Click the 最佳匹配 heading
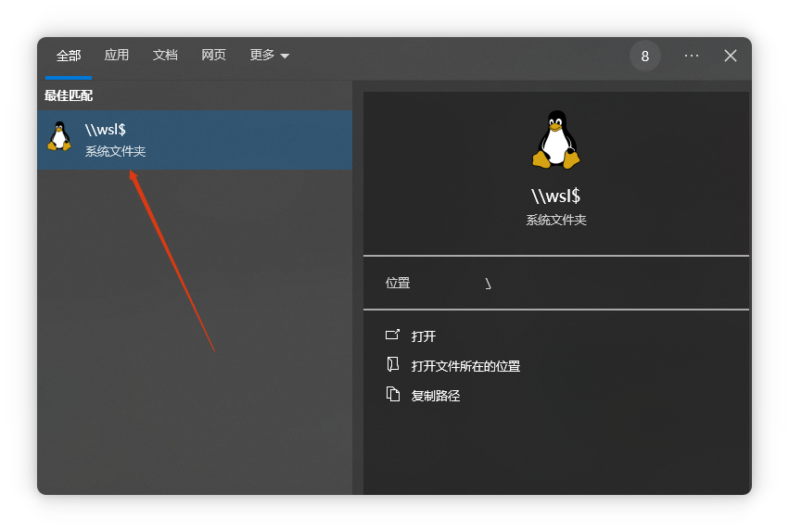789x532 pixels. (x=69, y=95)
